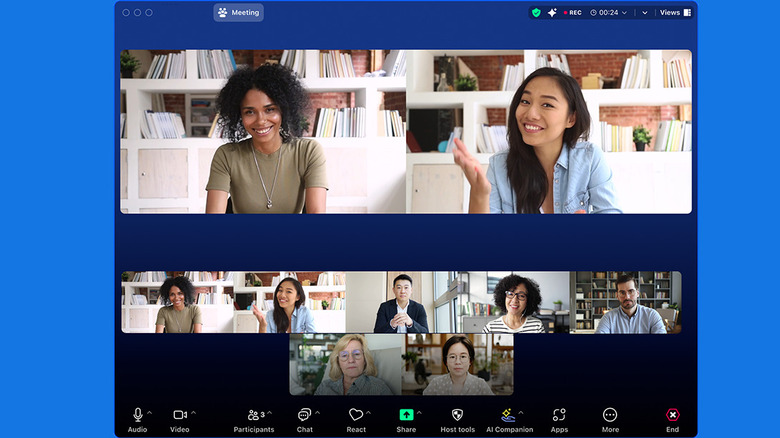The width and height of the screenshot is (780, 438).
Task: Click the Views layout grid icon
Action: (x=687, y=12)
